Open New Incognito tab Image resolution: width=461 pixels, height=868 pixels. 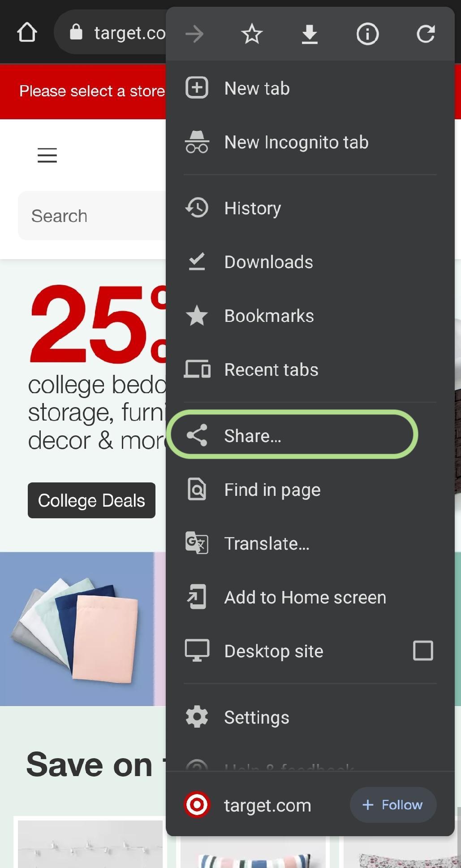point(296,142)
